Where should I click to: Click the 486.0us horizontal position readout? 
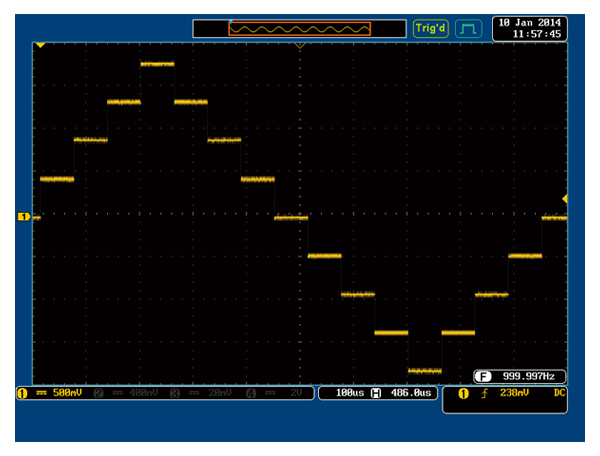410,394
